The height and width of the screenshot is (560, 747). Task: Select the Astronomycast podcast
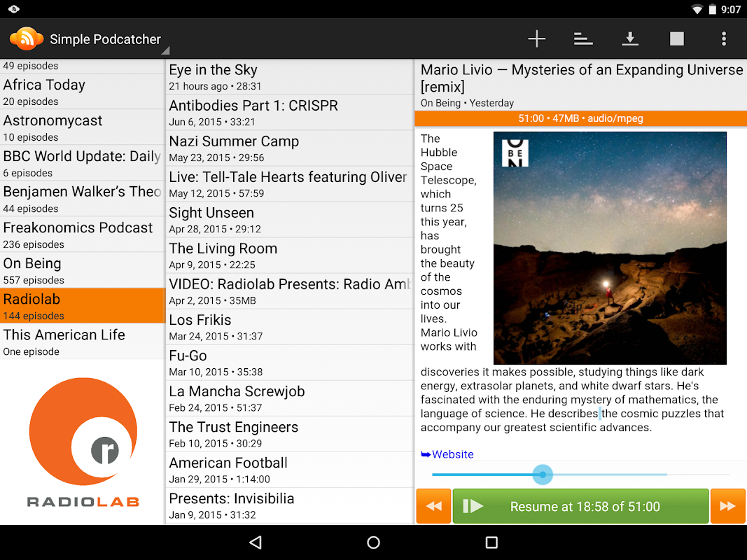pos(82,127)
